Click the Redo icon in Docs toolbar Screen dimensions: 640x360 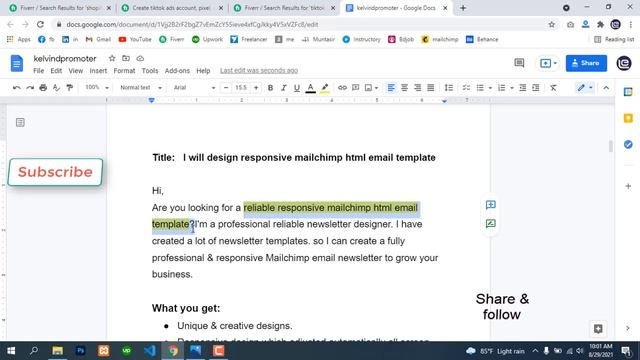click(x=30, y=88)
